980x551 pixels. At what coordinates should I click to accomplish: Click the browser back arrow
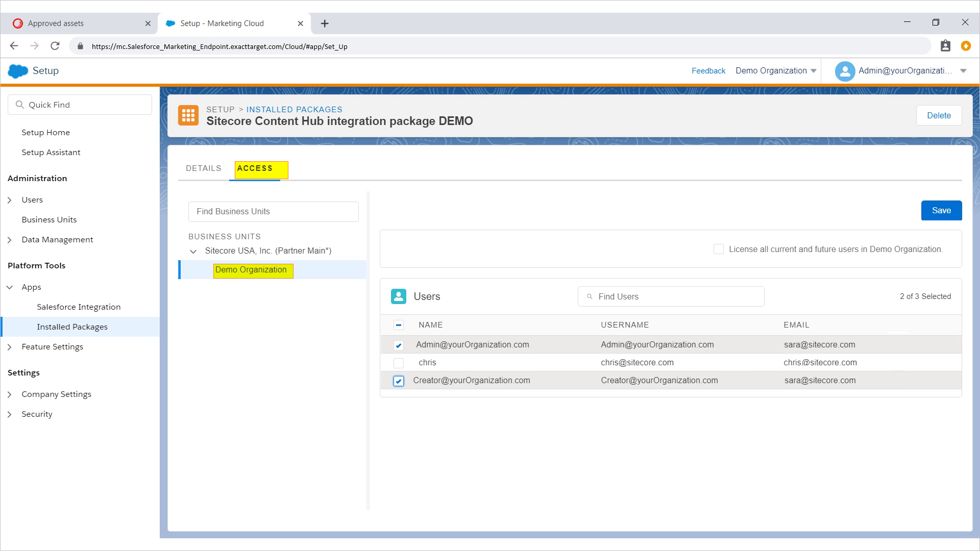click(14, 46)
